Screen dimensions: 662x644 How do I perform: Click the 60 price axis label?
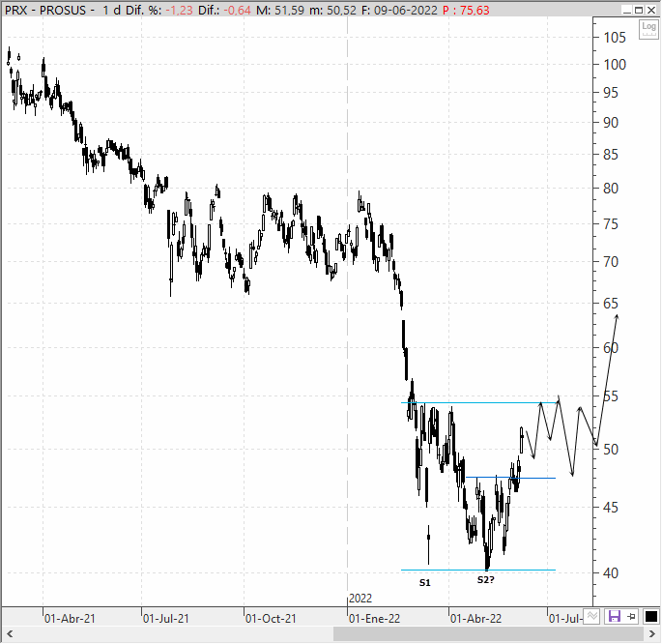click(611, 348)
